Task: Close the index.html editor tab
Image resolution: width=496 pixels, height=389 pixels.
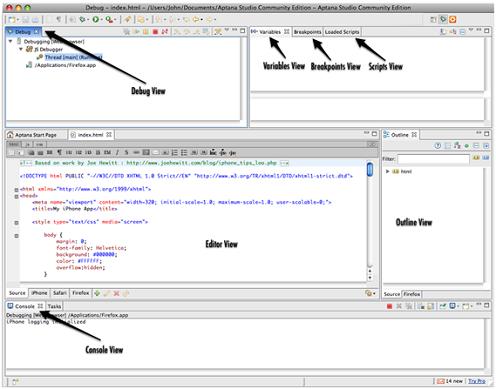Action: click(x=109, y=135)
